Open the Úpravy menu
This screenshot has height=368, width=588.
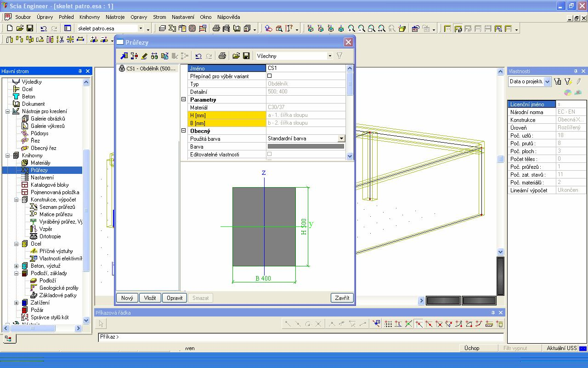pyautogui.click(x=45, y=17)
